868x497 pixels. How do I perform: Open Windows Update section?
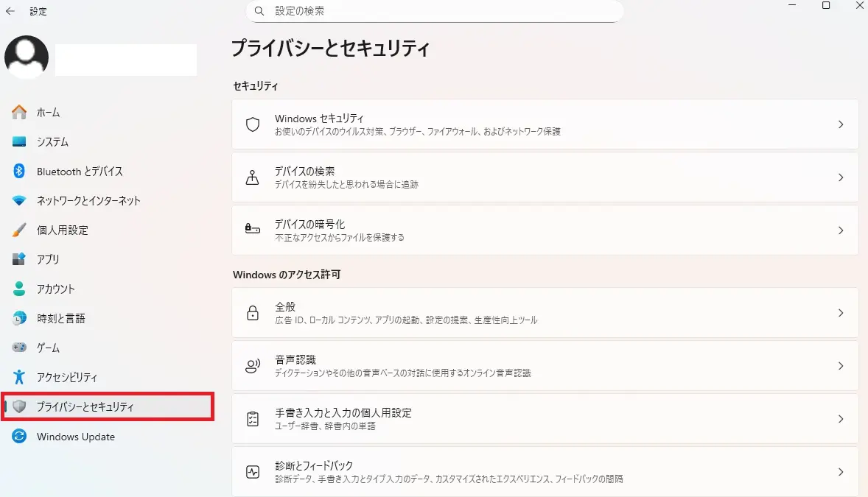pyautogui.click(x=108, y=436)
